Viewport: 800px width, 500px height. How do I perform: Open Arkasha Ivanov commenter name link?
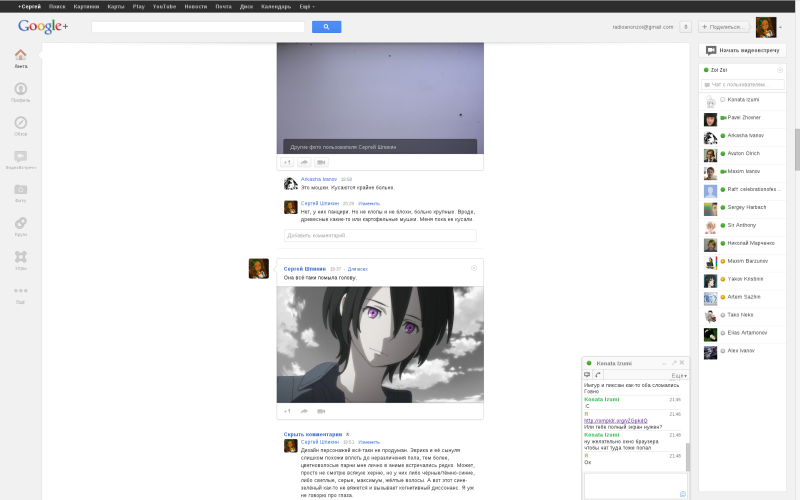point(319,179)
